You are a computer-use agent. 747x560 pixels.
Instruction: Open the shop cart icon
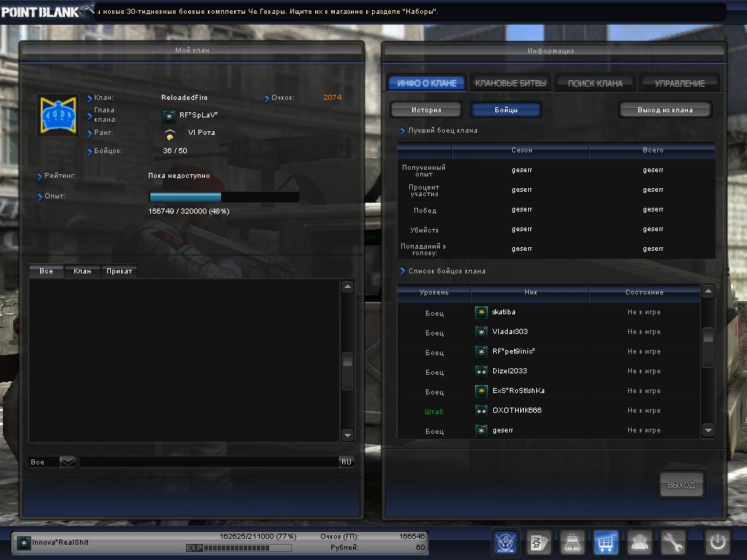(606, 542)
